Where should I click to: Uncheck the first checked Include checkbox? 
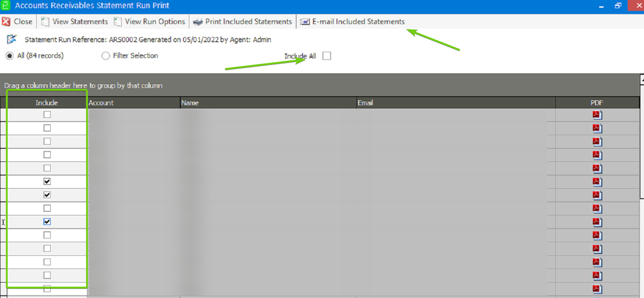[47, 182]
